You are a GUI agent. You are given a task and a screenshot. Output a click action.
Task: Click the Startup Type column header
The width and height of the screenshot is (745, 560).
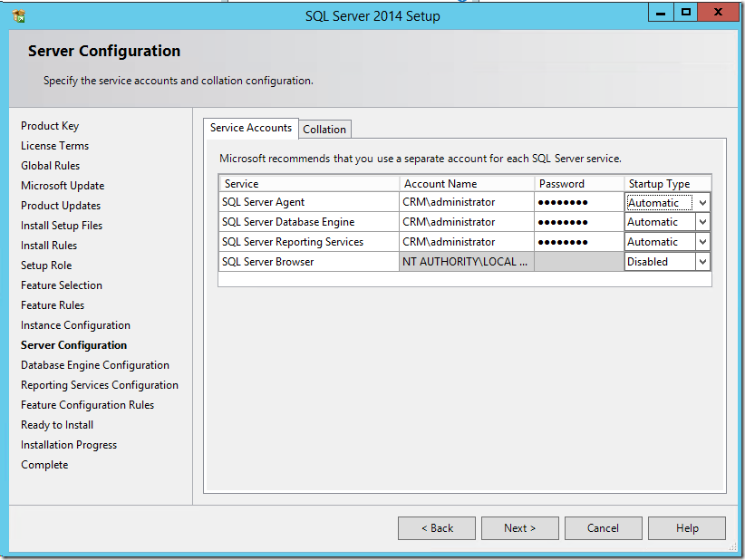click(668, 184)
